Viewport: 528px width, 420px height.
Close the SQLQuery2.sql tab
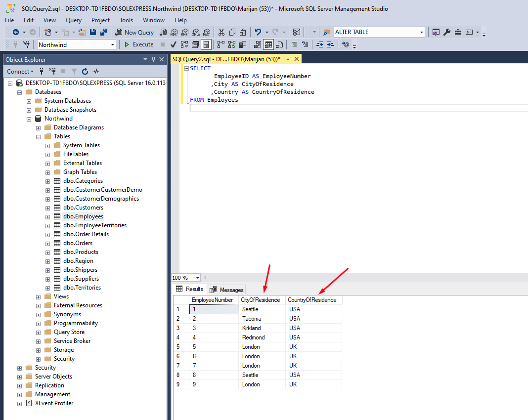coord(297,59)
